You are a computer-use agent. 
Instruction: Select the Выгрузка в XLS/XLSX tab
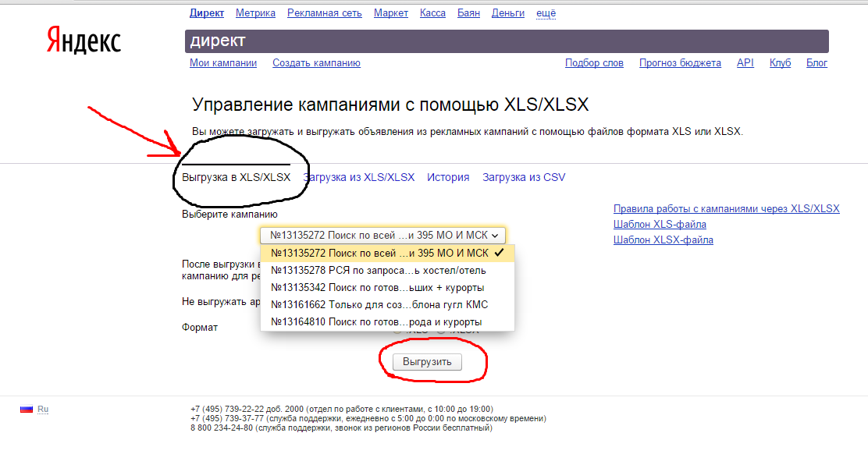tap(236, 177)
